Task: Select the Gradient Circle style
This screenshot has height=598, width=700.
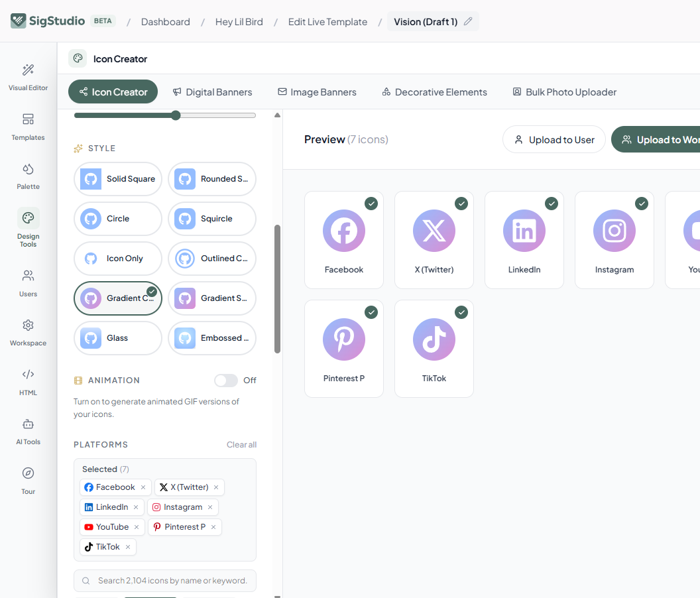Action: point(118,298)
